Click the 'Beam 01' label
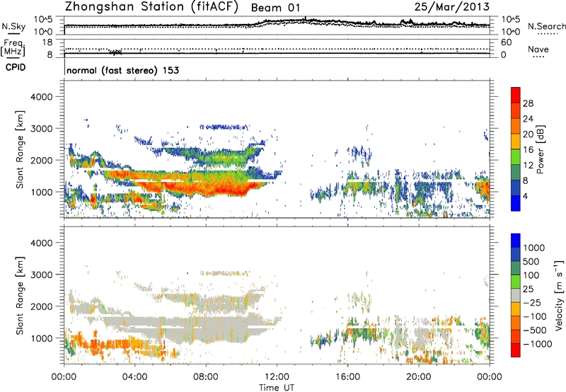Screen dimensions: 566x392 coord(275,8)
